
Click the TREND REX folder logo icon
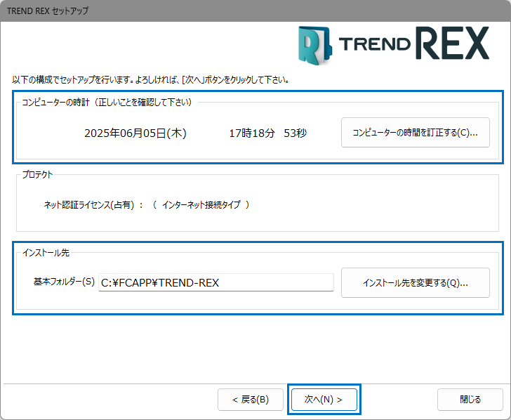(x=314, y=46)
